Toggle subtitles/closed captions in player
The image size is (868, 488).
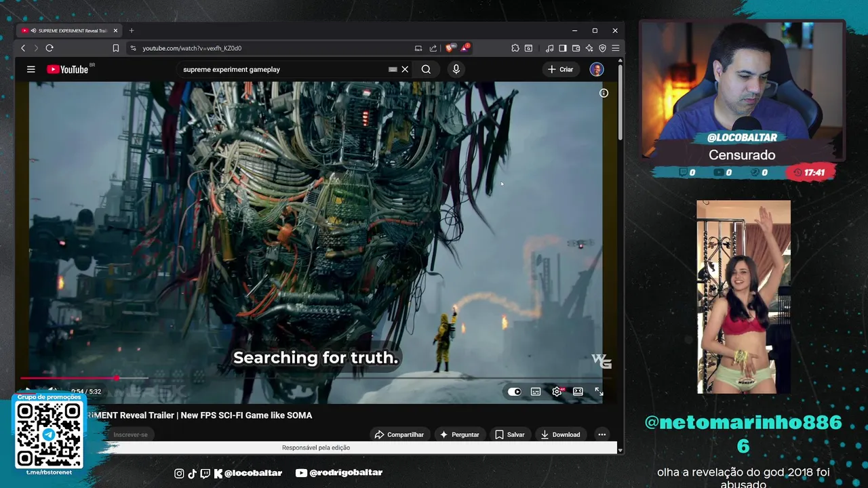click(536, 392)
